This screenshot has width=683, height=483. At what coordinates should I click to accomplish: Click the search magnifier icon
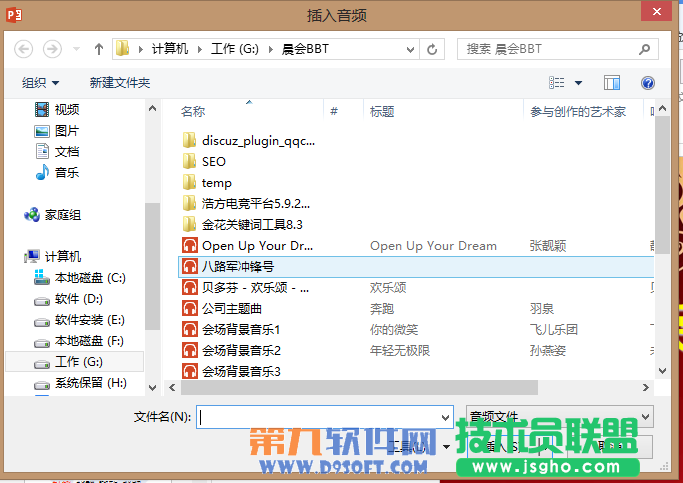click(x=645, y=49)
